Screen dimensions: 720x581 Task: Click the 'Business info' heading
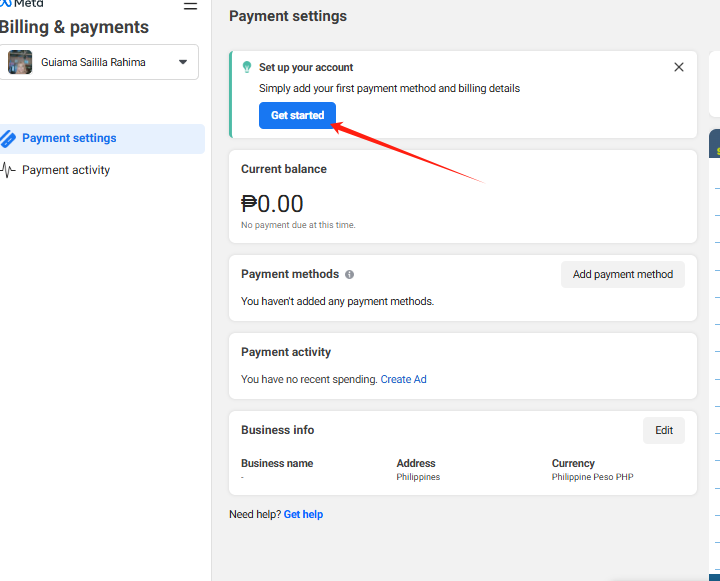point(277,430)
